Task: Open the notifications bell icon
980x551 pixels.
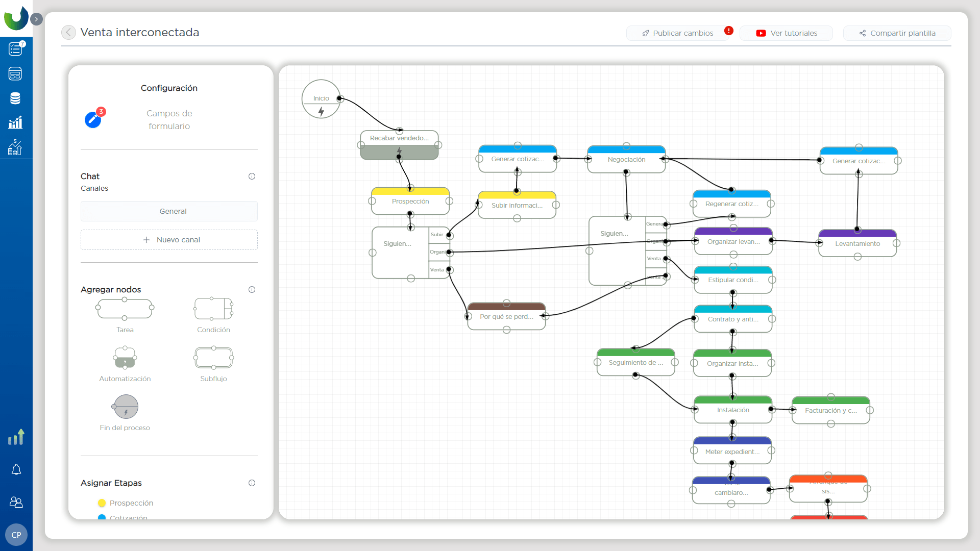Action: pyautogui.click(x=16, y=469)
